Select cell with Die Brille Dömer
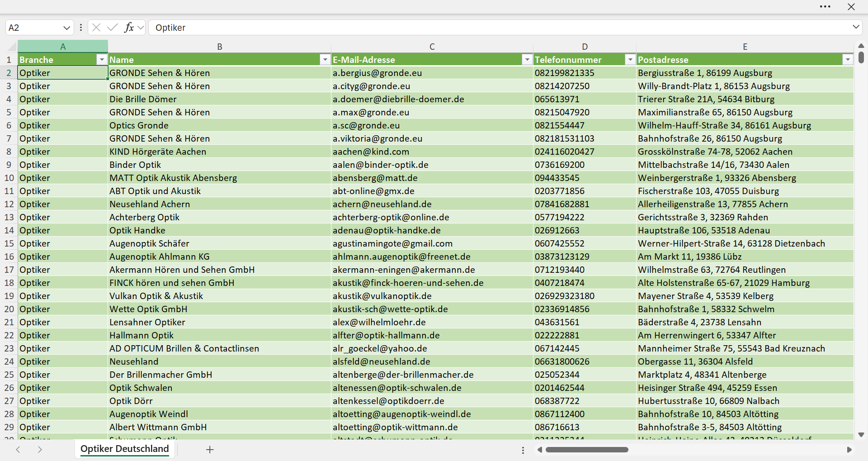Screen dimensions: 868x461 click(220, 99)
